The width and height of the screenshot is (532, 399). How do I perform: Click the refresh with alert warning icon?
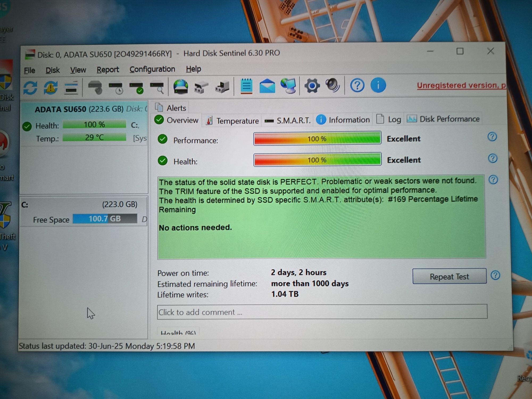51,88
